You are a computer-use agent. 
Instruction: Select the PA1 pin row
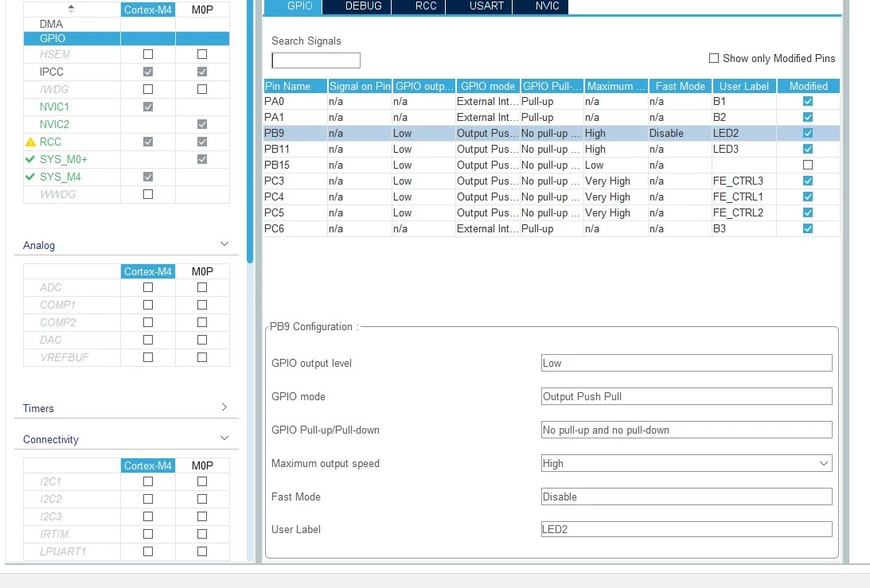(x=552, y=117)
